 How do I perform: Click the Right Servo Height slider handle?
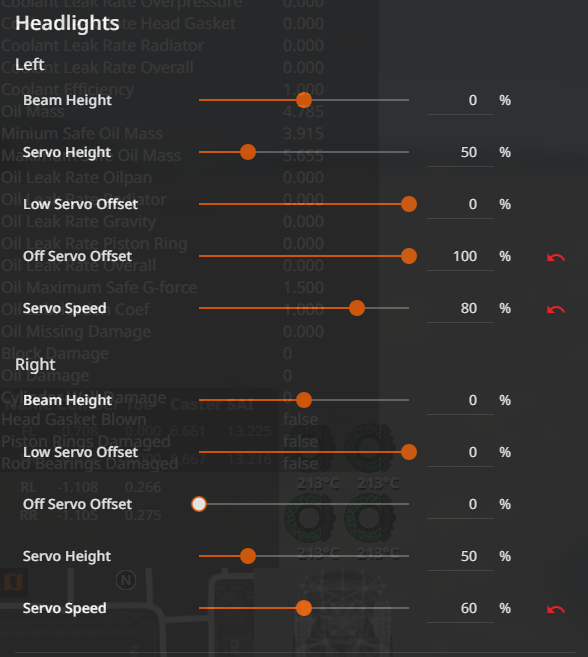[x=248, y=556]
